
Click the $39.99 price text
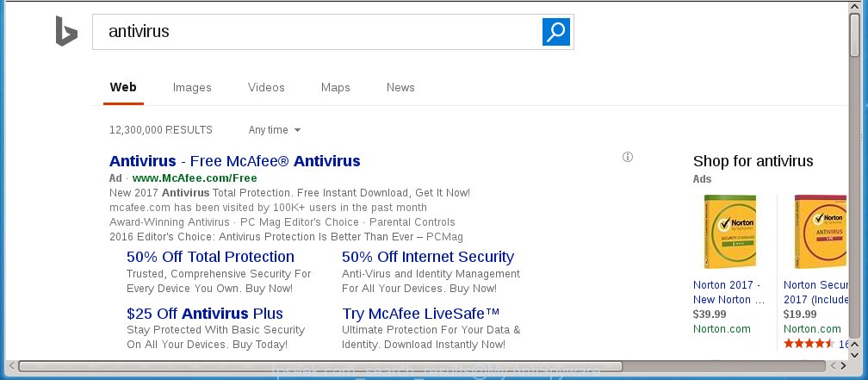[710, 314]
